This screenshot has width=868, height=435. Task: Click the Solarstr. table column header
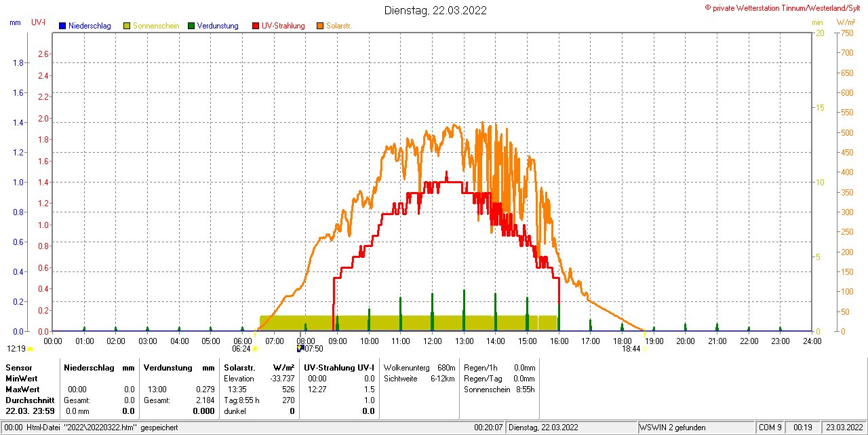tap(239, 367)
